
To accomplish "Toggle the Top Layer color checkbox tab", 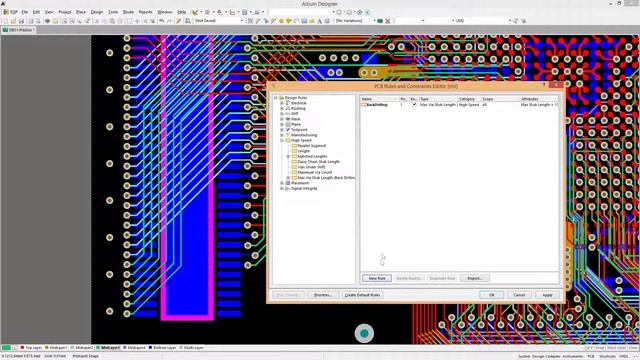I will (x=22, y=348).
